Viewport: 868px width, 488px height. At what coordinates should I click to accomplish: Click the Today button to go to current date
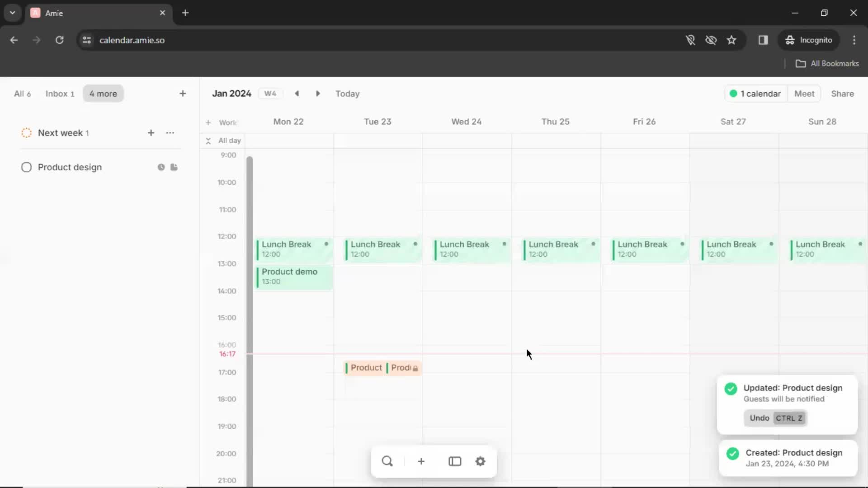(347, 94)
